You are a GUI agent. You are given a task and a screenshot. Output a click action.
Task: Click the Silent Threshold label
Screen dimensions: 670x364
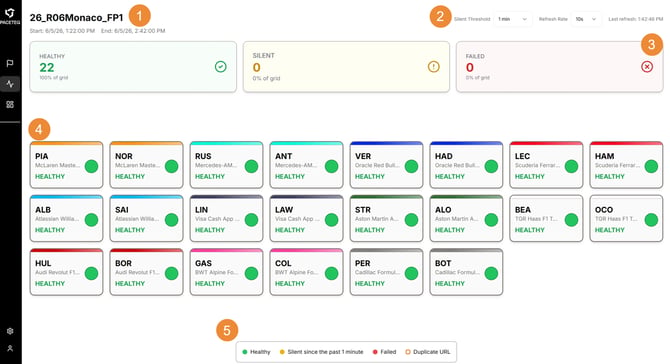(x=472, y=19)
